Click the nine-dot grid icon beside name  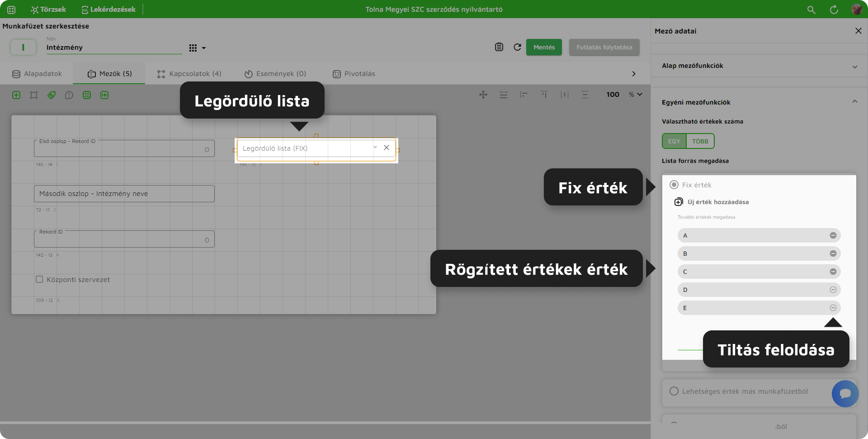point(193,48)
